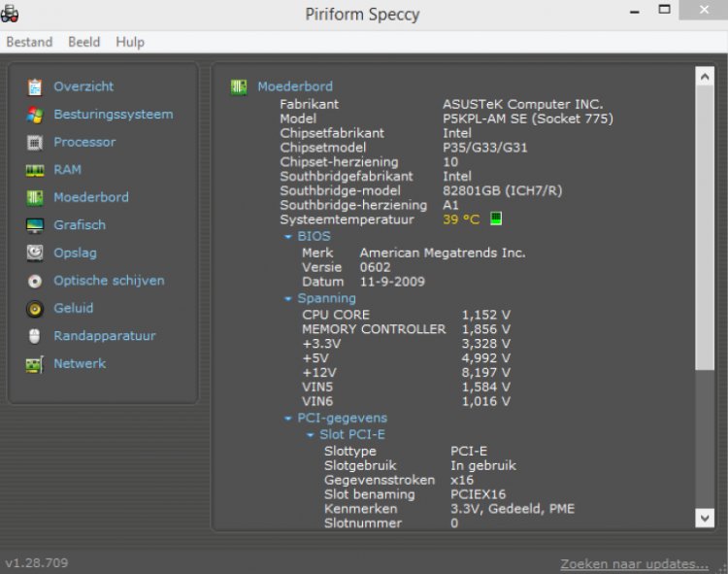The image size is (728, 574).
Task: Click the Gegevensstroken x16 value
Action: pyautogui.click(x=461, y=480)
